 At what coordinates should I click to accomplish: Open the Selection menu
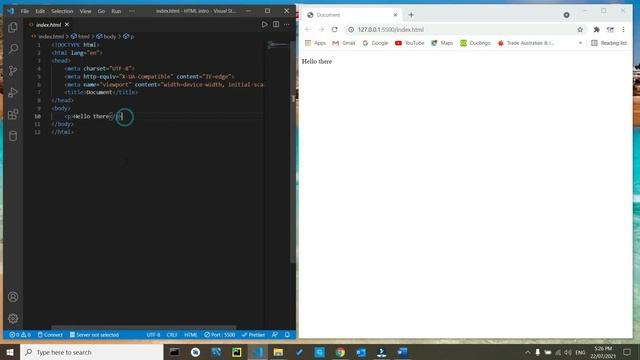(62, 11)
